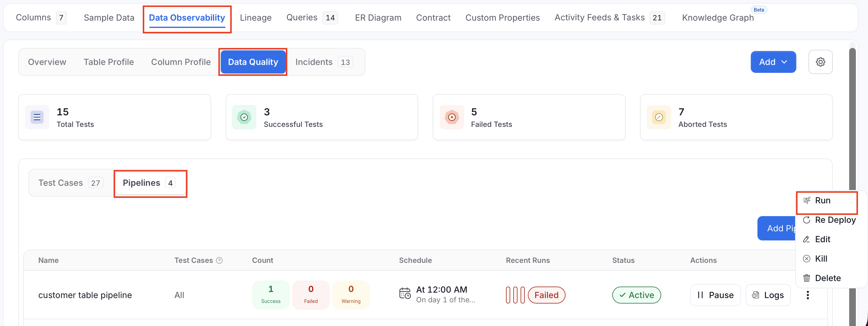Click the 15 Total Tests card
The height and width of the screenshot is (326, 868).
[114, 117]
